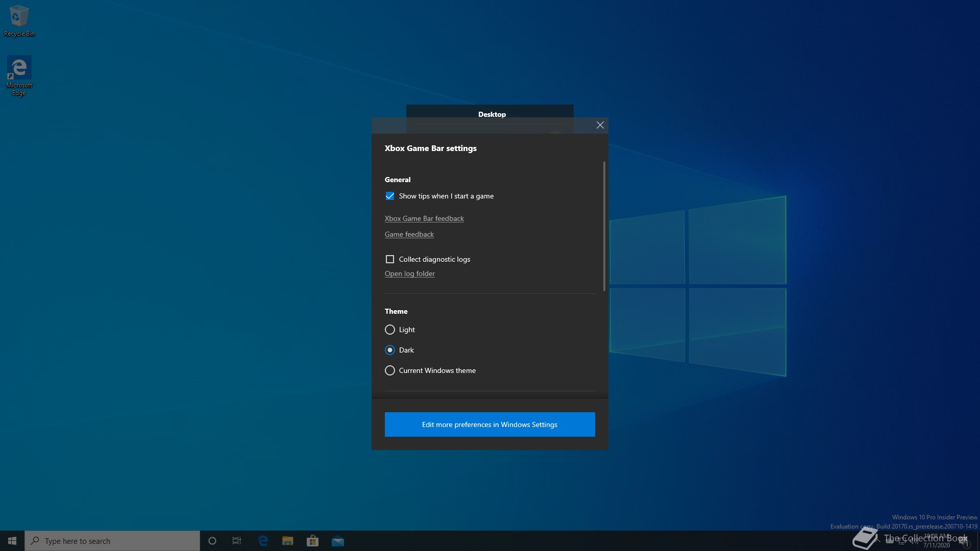Choose Current Windows theme option
Image resolution: width=980 pixels, height=551 pixels.
[390, 370]
